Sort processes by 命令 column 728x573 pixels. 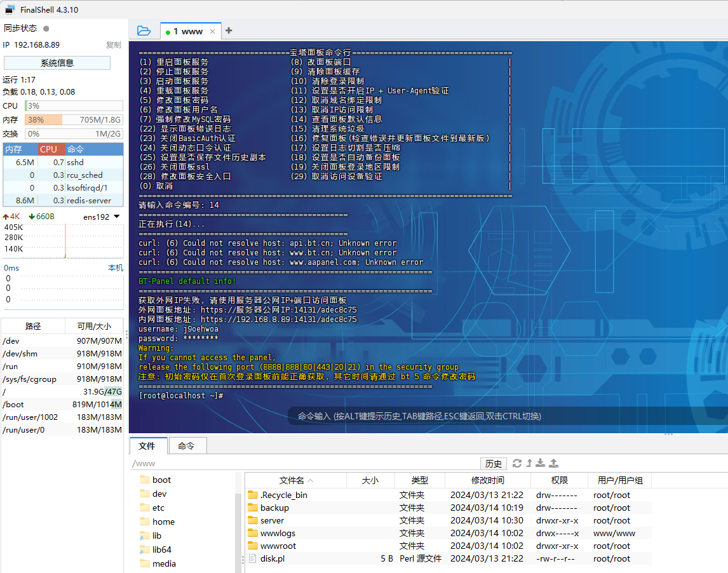(x=94, y=149)
